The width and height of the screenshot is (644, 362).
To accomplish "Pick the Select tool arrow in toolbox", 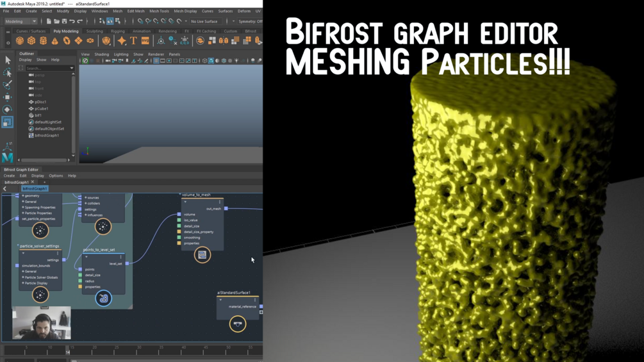I will [x=8, y=60].
